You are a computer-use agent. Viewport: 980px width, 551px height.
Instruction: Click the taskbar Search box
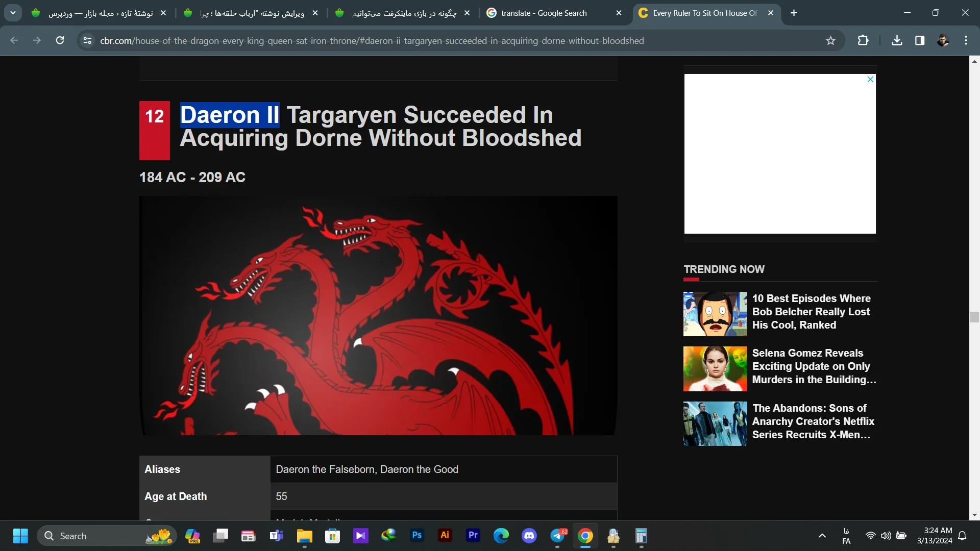(106, 536)
